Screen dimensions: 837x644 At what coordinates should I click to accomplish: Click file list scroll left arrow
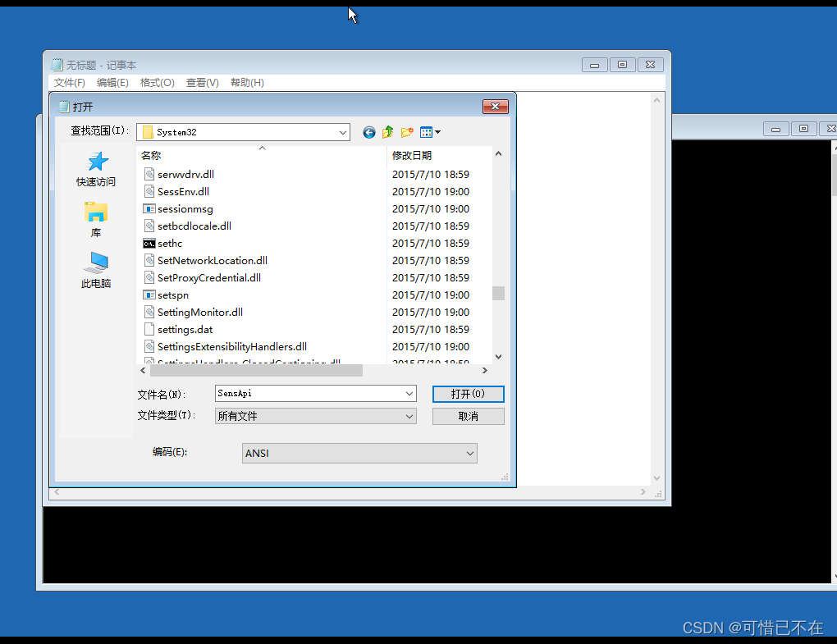143,370
